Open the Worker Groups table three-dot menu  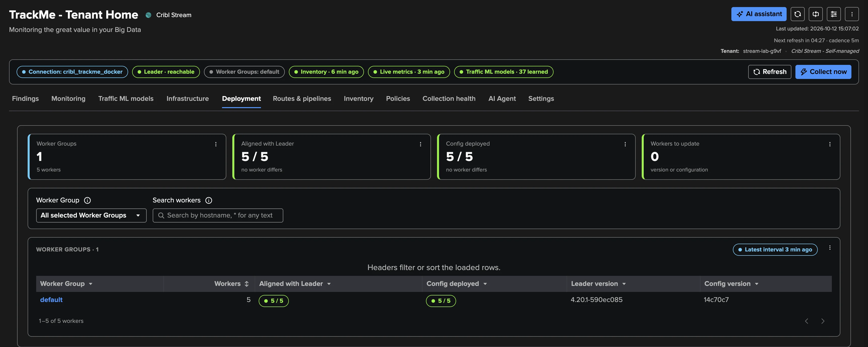[x=830, y=247]
